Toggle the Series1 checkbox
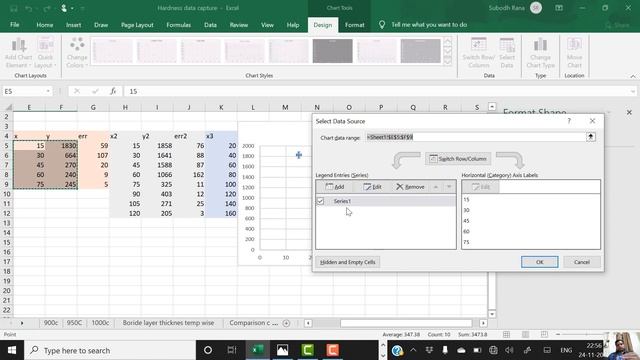Screen dimensions: 640x360 tap(320, 201)
